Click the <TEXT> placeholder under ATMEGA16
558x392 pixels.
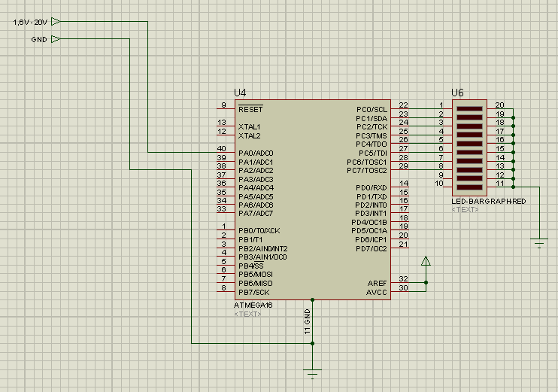click(247, 314)
